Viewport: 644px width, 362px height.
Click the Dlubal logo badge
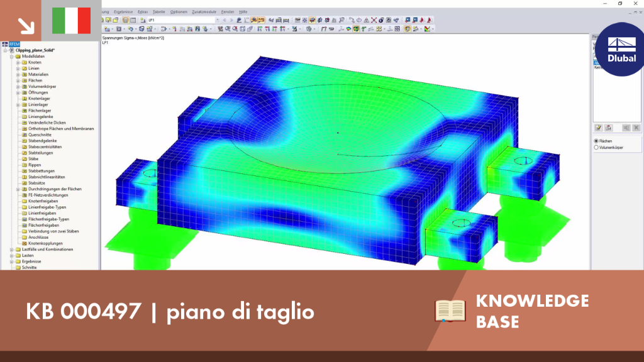621,49
